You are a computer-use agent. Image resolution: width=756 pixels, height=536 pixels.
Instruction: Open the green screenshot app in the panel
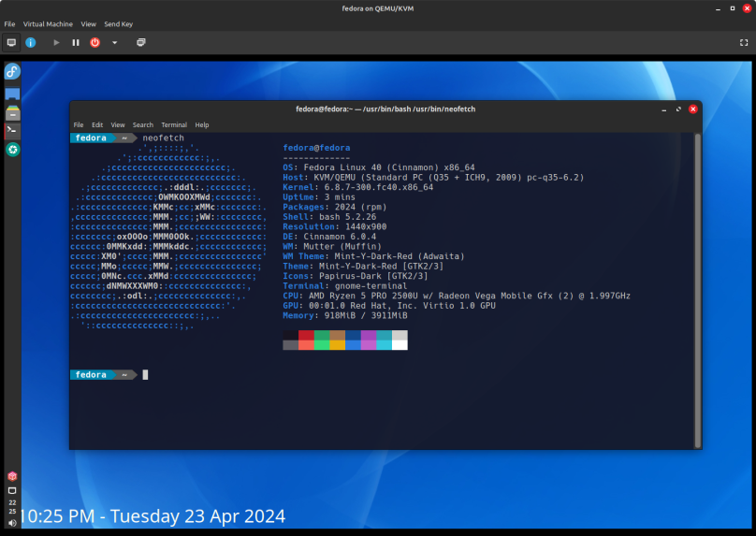[x=13, y=150]
